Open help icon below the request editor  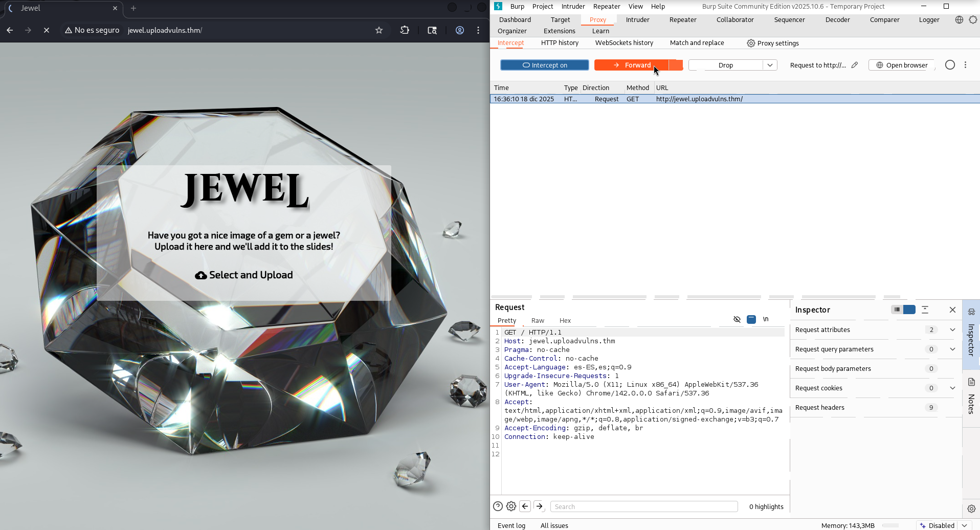click(498, 506)
